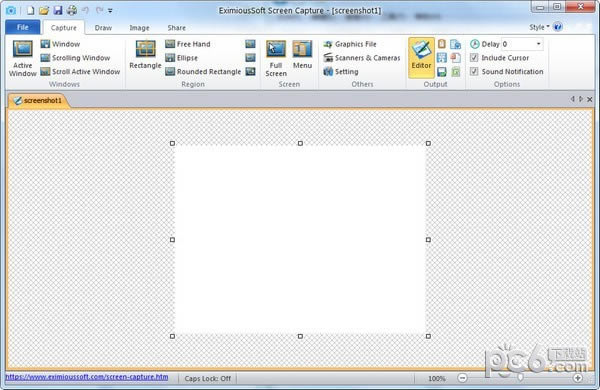Start a Menu capture
Screen dimensions: 600x390
pos(302,54)
